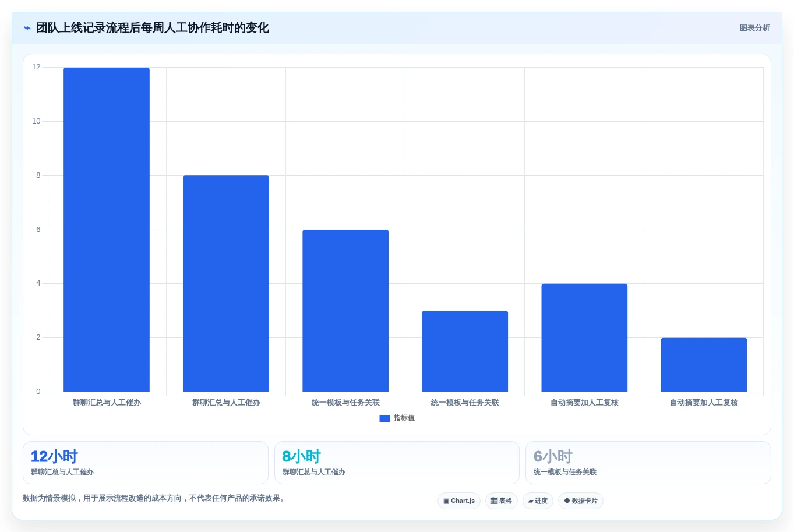Select the 数据卡片 tag chip
Viewport: 794px width, 532px height.
(x=581, y=501)
